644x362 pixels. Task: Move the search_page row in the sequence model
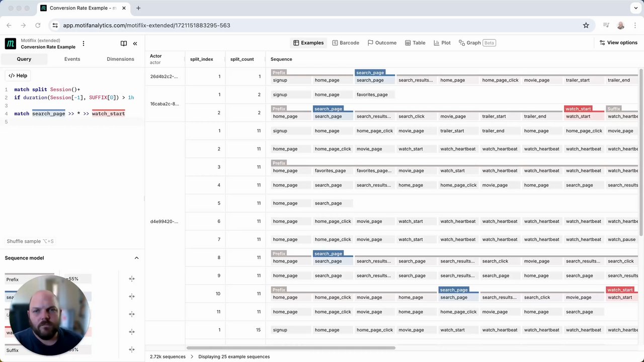click(x=131, y=297)
